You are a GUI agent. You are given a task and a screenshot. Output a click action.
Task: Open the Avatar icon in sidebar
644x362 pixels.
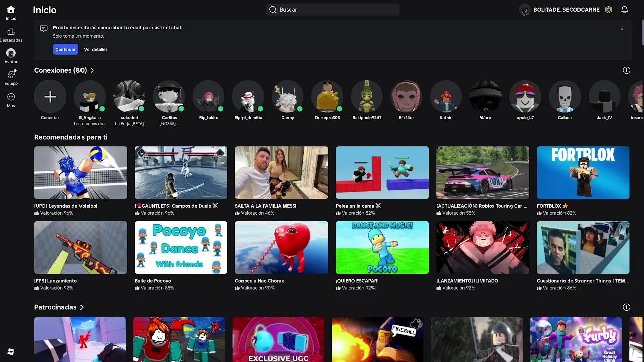pos(11,53)
